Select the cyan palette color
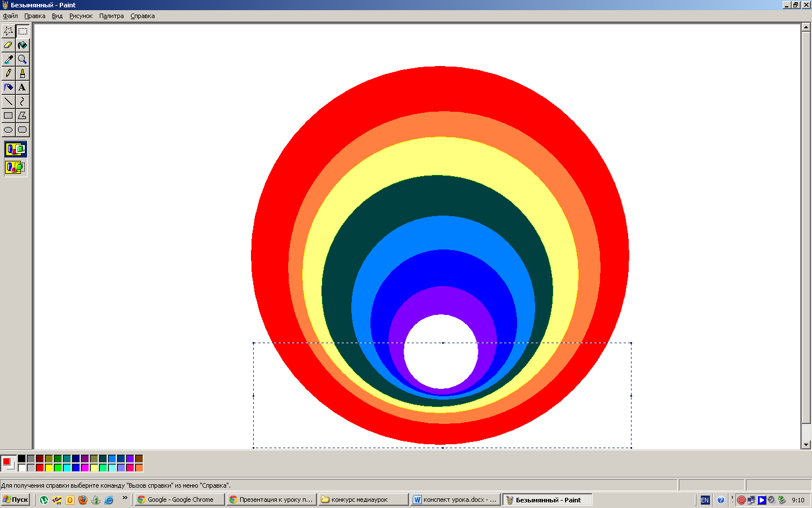The width and height of the screenshot is (812, 508). point(67,468)
